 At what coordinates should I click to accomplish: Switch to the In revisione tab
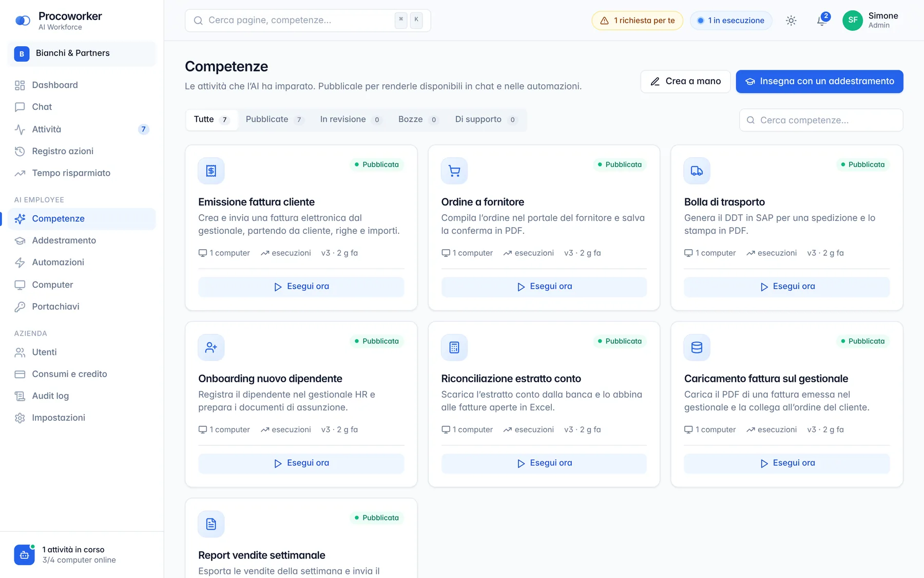[351, 120]
